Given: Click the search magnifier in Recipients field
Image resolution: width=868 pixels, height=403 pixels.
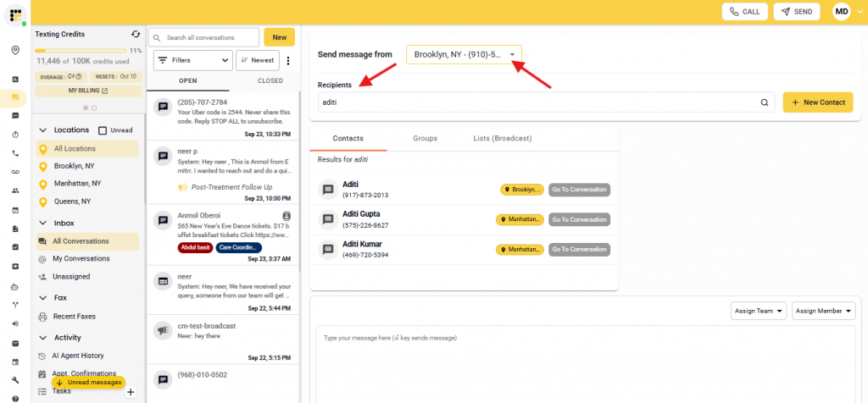Looking at the screenshot, I should click(x=764, y=102).
